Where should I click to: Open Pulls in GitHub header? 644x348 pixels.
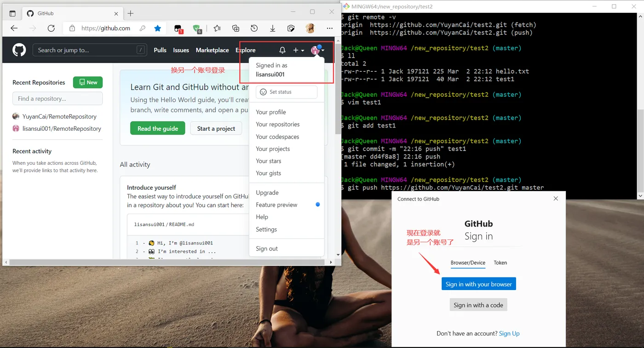pos(160,50)
